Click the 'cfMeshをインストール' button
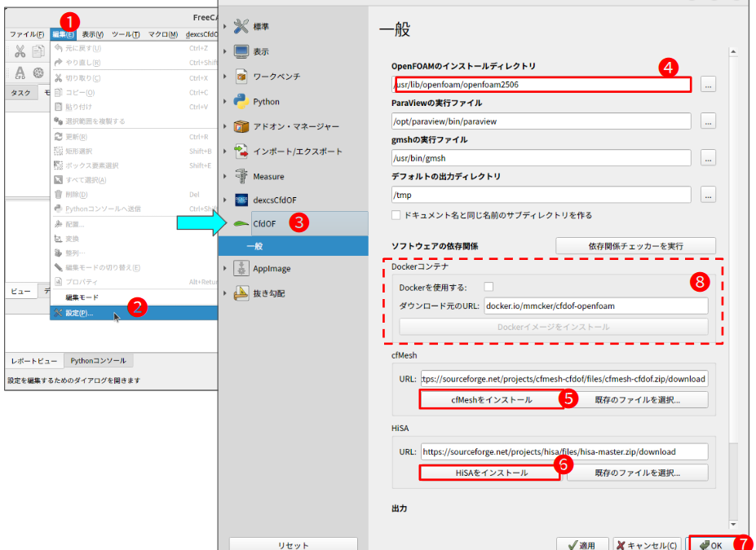This screenshot has width=756, height=550. click(491, 400)
